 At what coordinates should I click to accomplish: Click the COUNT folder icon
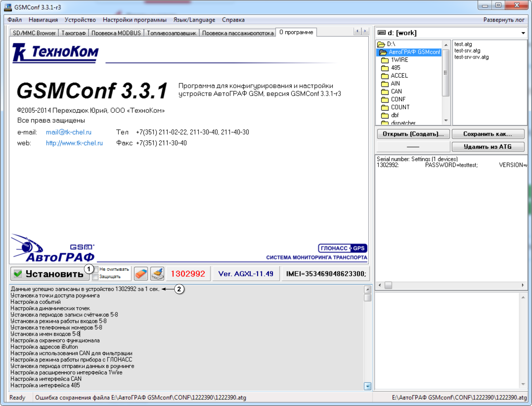385,108
